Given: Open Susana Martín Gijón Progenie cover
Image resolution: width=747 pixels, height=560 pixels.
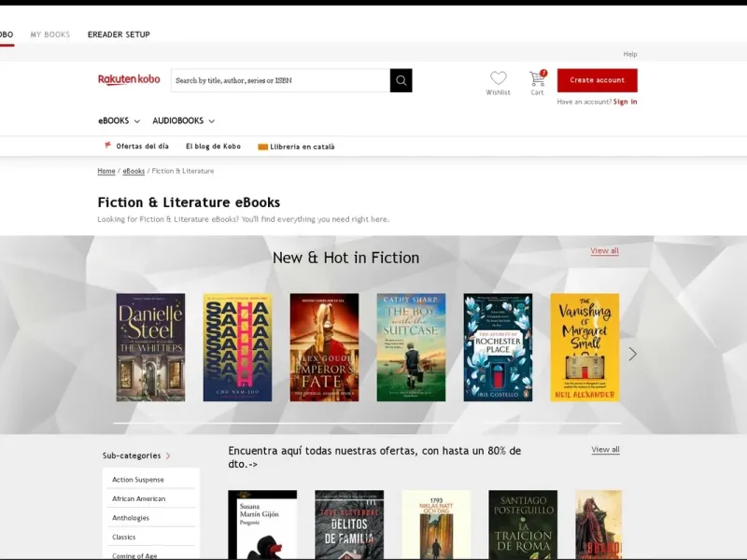Looking at the screenshot, I should (262, 525).
